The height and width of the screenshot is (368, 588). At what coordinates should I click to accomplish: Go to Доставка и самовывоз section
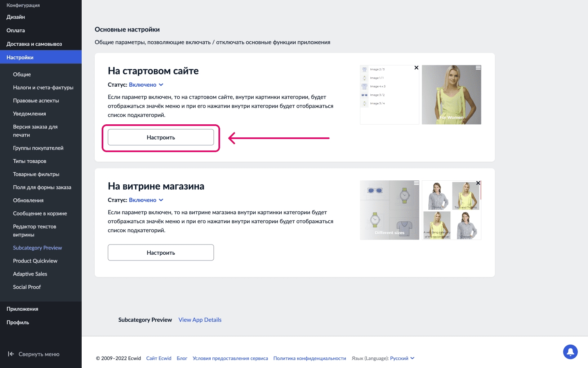click(34, 44)
